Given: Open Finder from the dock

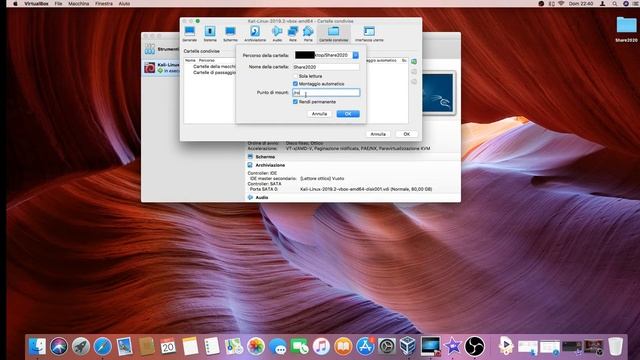Looking at the screenshot, I should coord(37,346).
